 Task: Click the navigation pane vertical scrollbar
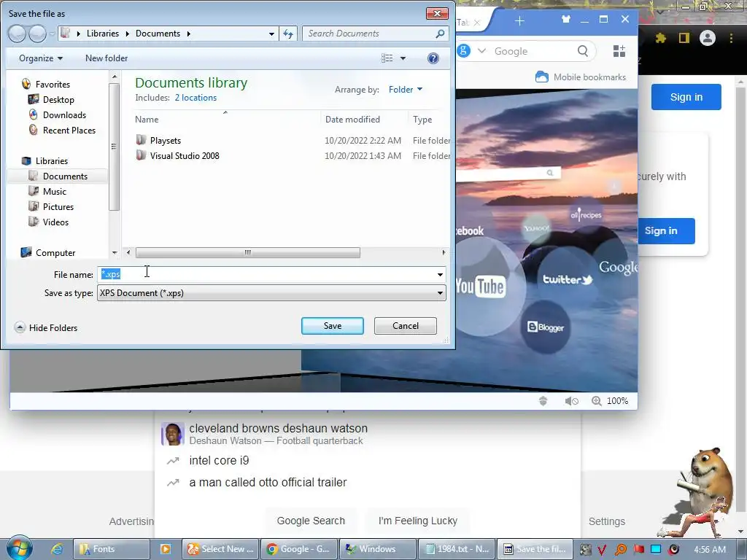coord(114,147)
